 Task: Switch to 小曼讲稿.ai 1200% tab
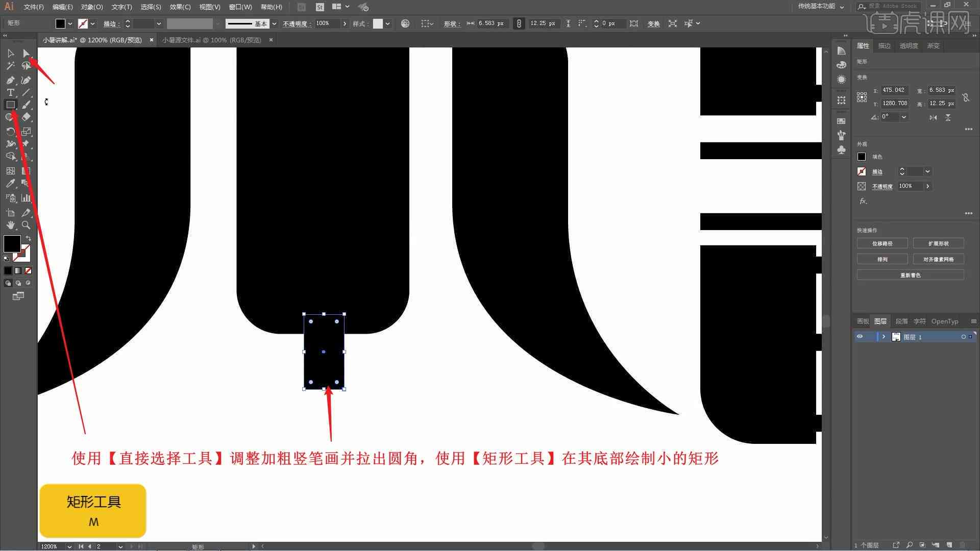94,40
